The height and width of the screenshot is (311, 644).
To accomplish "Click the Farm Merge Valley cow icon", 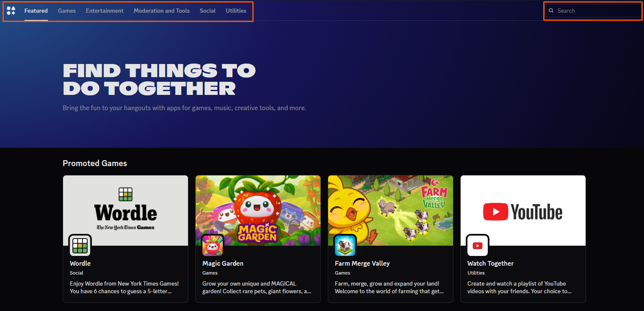I will [345, 245].
